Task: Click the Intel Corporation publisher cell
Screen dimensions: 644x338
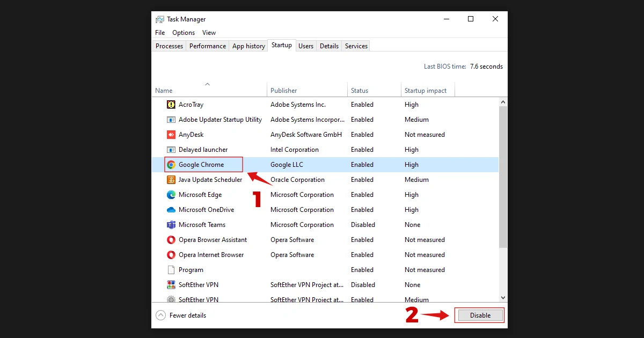Action: pyautogui.click(x=295, y=150)
